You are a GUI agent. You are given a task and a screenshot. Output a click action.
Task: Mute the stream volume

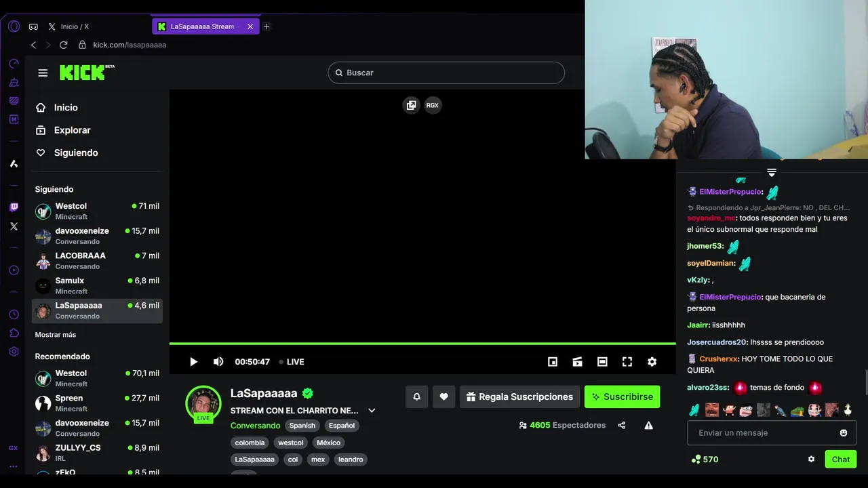[218, 362]
